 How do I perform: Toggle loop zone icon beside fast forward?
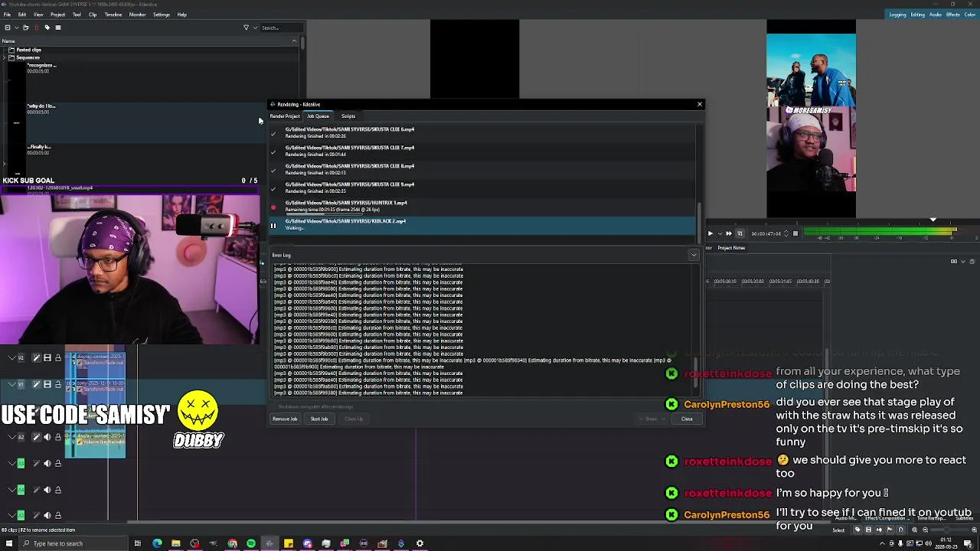[x=740, y=233]
